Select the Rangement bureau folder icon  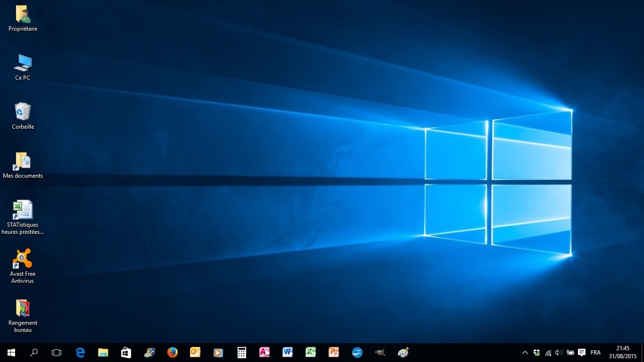pyautogui.click(x=23, y=315)
